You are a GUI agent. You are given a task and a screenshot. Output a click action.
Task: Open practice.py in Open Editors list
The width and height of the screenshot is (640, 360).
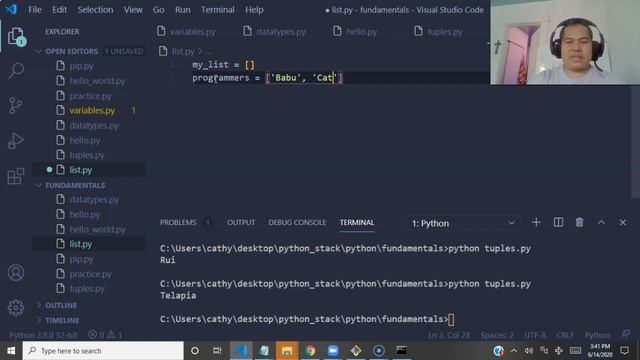[90, 96]
